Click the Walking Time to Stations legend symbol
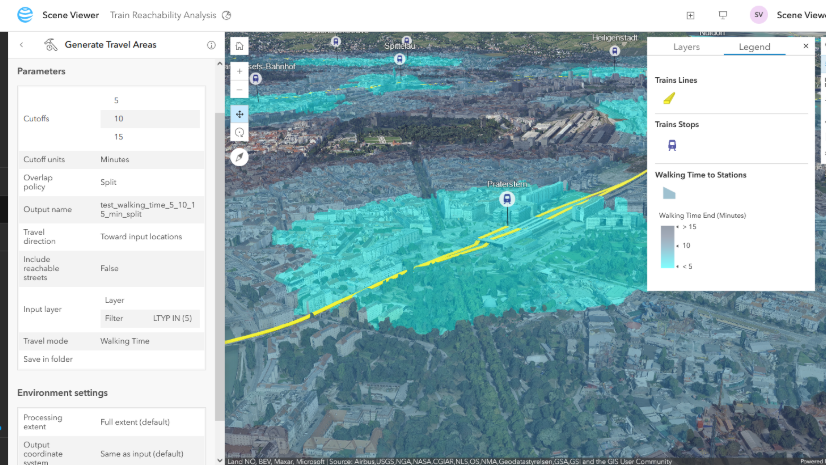This screenshot has height=465, width=826. coord(669,193)
